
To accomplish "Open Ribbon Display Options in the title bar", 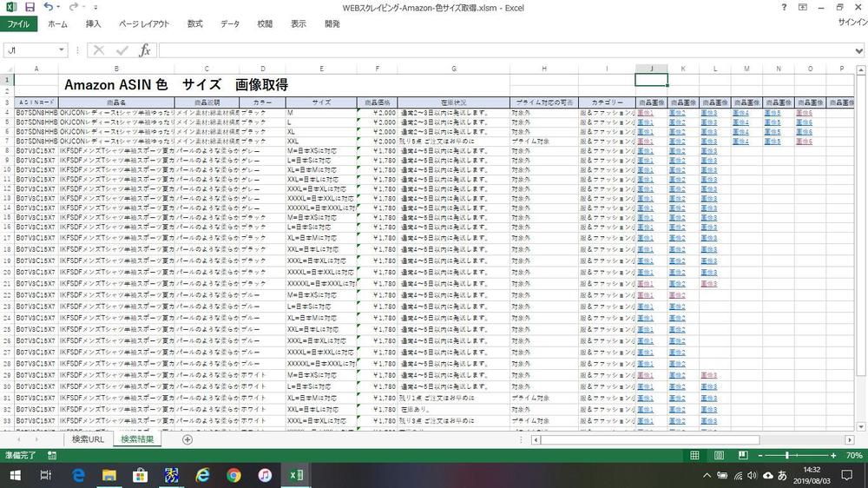I will [x=803, y=7].
